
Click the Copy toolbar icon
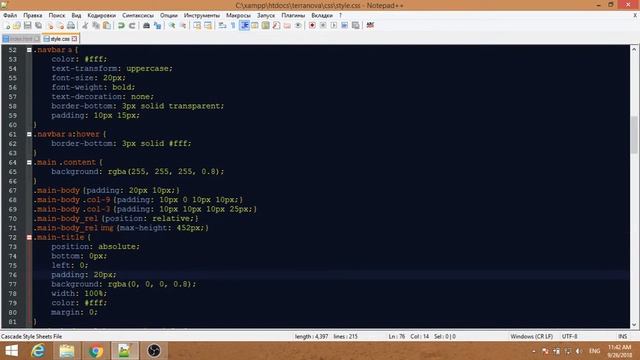click(96, 26)
